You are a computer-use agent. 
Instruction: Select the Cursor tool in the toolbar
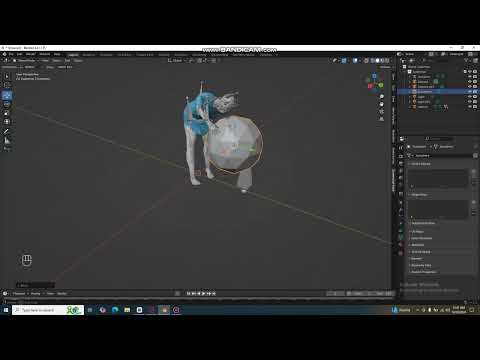tap(7, 85)
